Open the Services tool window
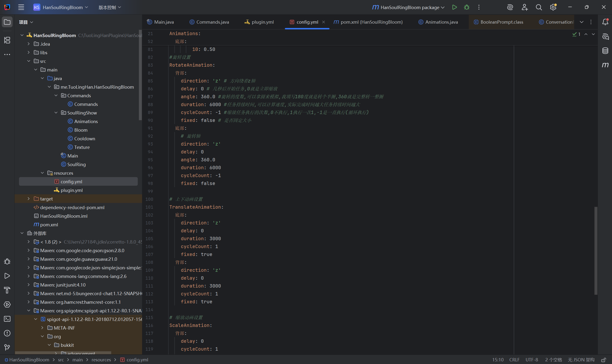 [x=7, y=304]
